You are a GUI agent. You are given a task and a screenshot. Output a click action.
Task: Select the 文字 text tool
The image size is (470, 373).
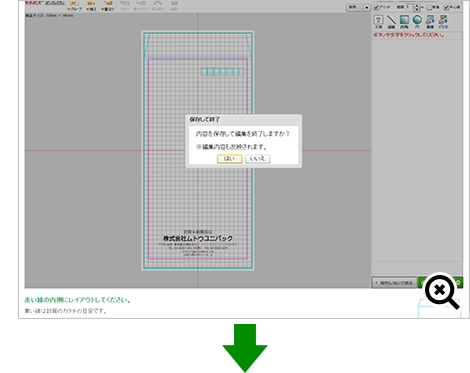[x=378, y=22]
